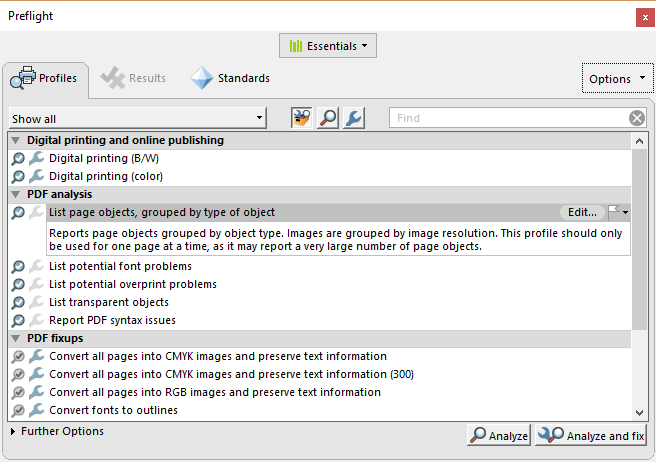
Task: Click the Analyze button
Action: (x=499, y=435)
